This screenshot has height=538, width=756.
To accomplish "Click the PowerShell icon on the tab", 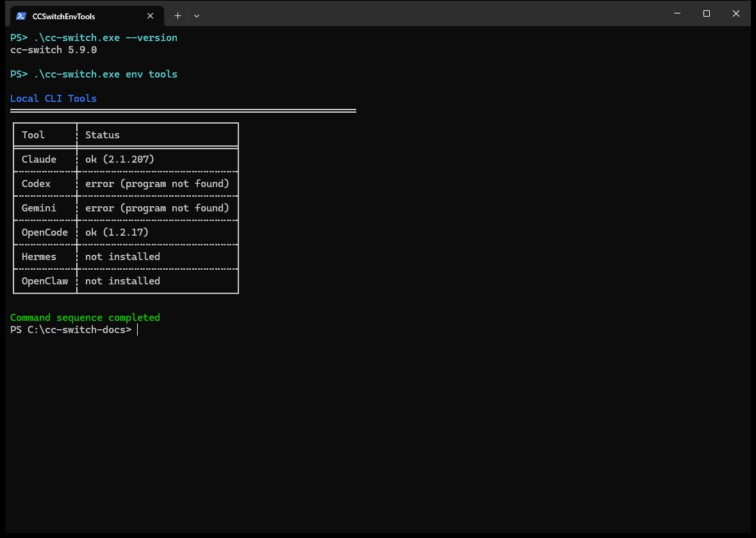I will pyautogui.click(x=21, y=16).
